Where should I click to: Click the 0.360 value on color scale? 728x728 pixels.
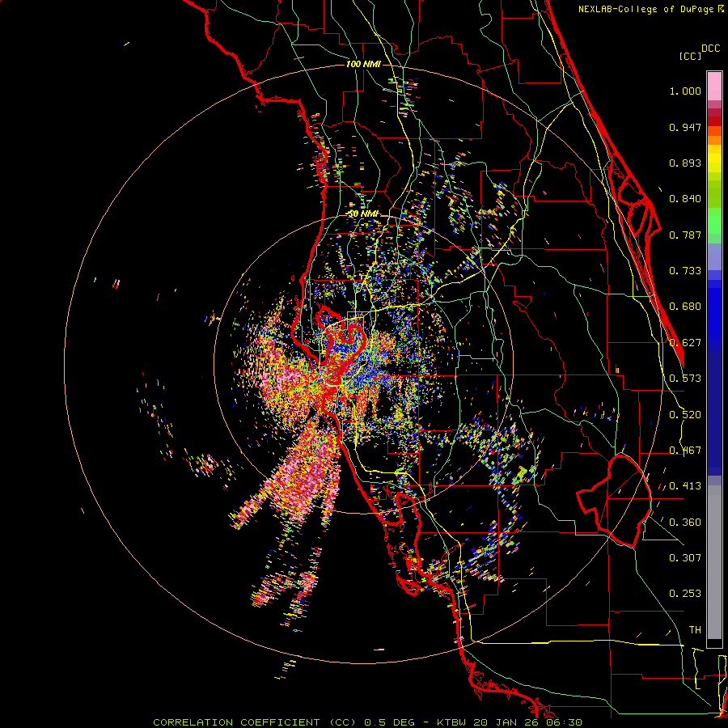[x=685, y=523]
